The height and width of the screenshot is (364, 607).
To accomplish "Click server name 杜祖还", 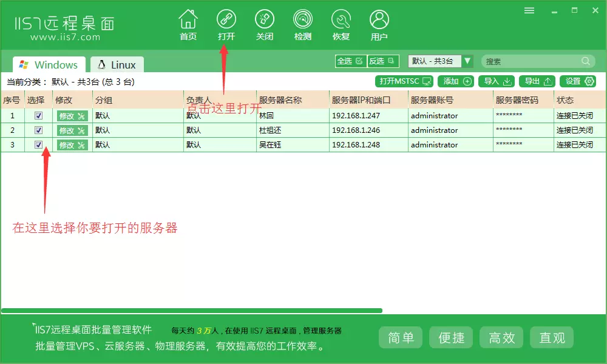I will coord(270,130).
